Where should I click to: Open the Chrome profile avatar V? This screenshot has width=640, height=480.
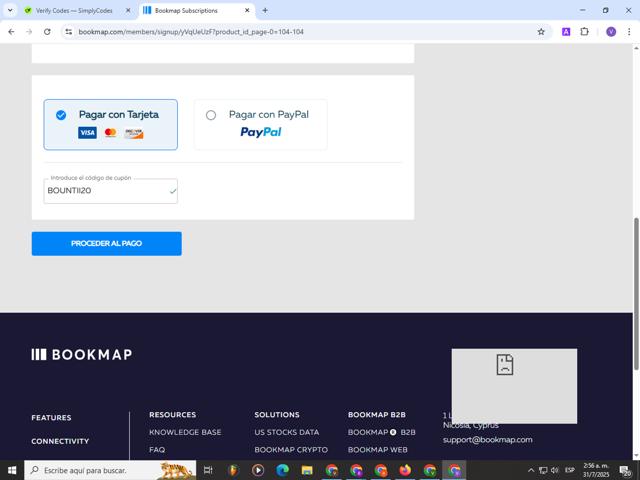[611, 32]
